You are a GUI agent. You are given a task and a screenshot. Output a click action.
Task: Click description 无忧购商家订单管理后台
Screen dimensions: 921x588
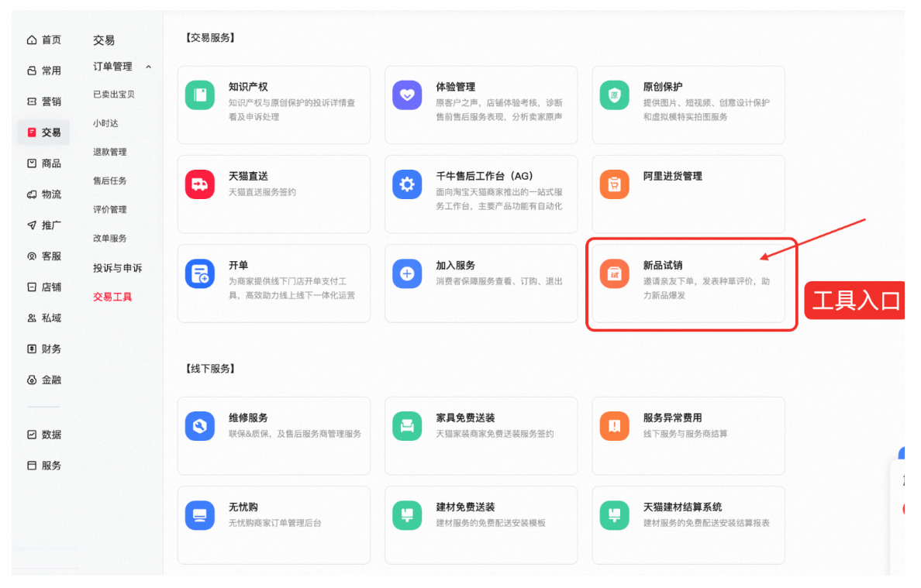275,523
